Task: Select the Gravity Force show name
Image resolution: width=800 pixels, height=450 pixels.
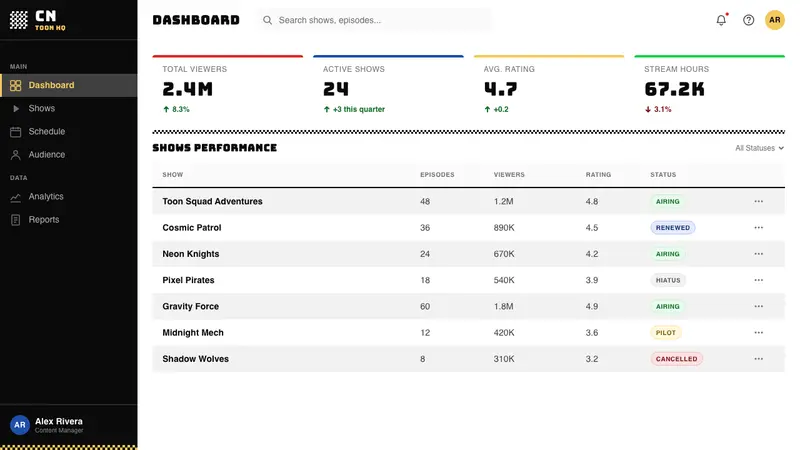Action: [x=191, y=307]
